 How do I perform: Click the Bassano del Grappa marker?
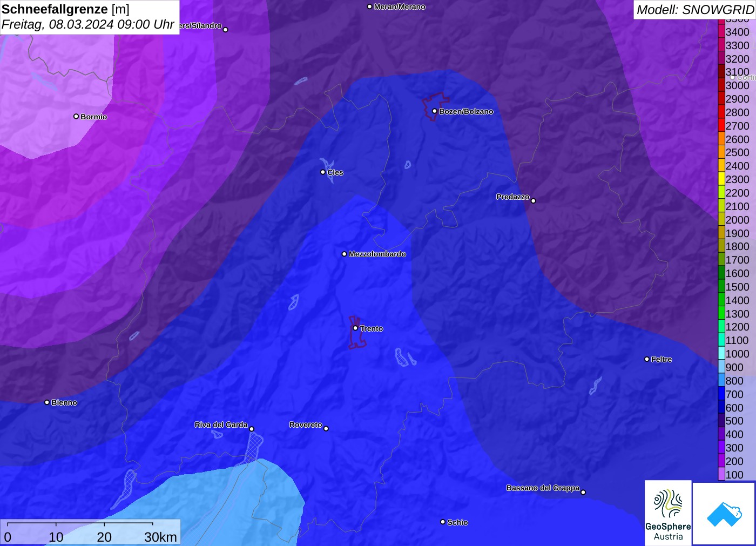point(583,492)
